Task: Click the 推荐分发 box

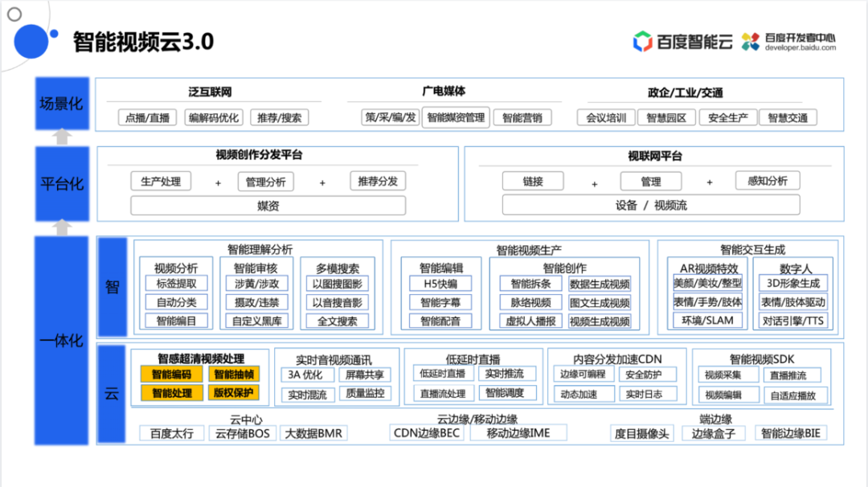Action: coord(378,181)
